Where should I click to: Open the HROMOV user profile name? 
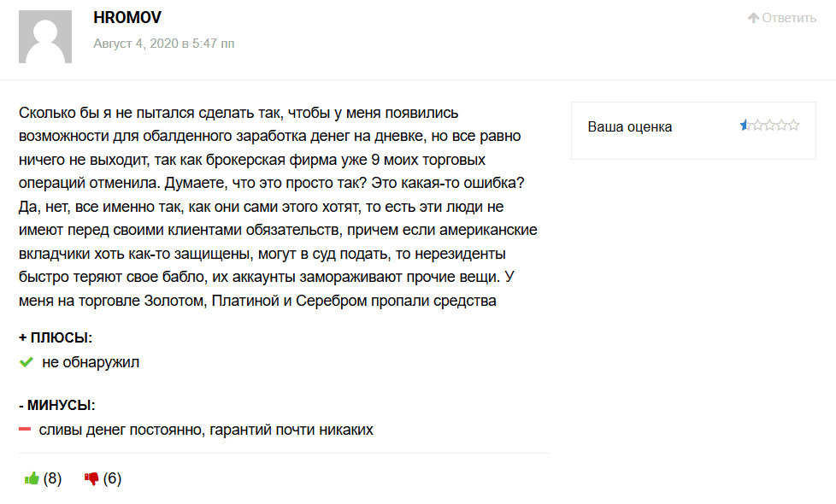pos(127,18)
